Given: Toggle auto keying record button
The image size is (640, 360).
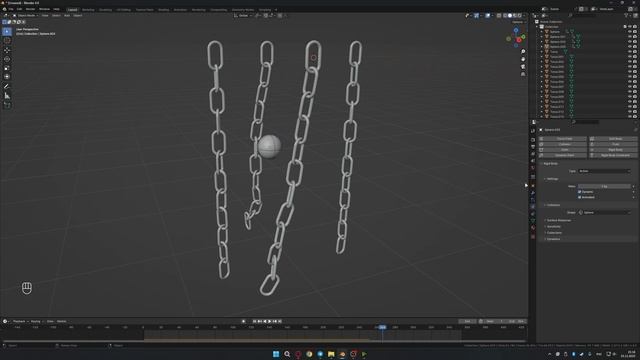Looking at the screenshot, I should click(244, 321).
